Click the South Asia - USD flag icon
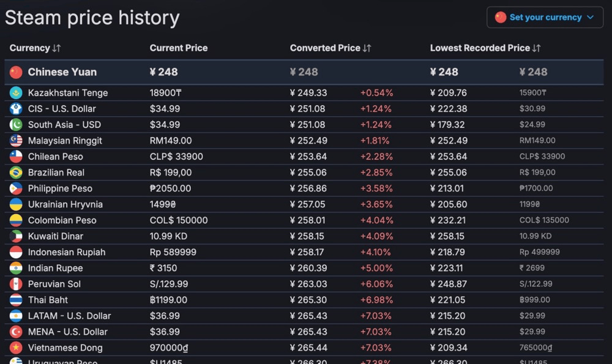Image resolution: width=612 pixels, height=364 pixels. (16, 125)
